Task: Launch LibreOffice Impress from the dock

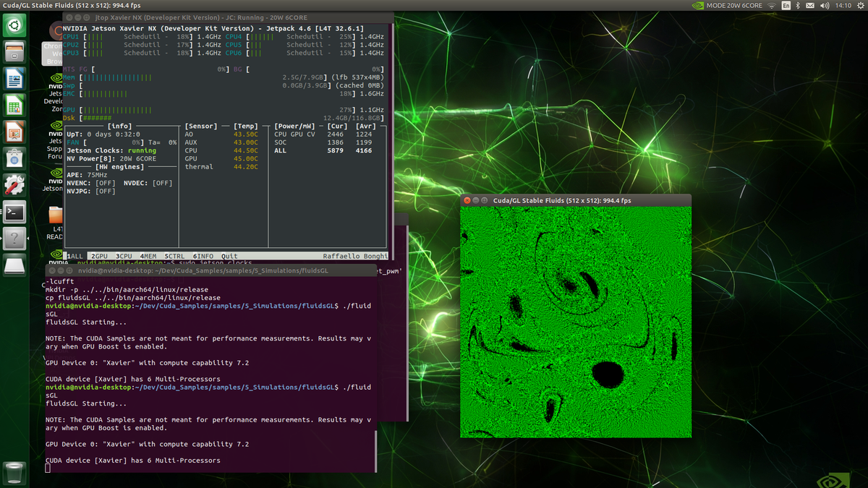Action: (x=16, y=132)
